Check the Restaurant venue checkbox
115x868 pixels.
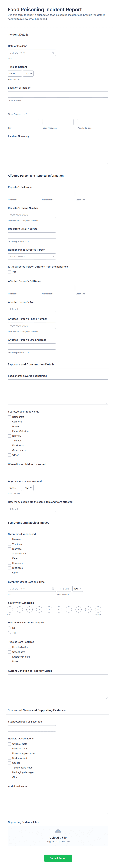tap(9, 417)
